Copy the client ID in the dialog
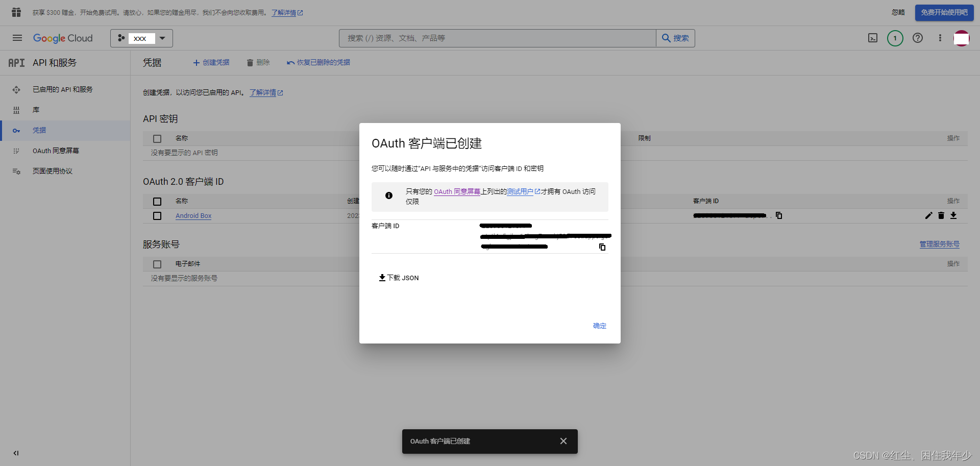This screenshot has width=980, height=466. coord(602,247)
